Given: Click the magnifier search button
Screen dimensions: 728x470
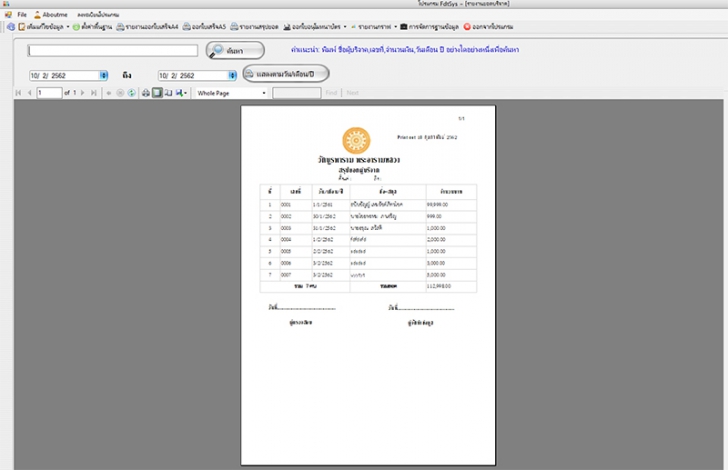Looking at the screenshot, I should point(235,50).
